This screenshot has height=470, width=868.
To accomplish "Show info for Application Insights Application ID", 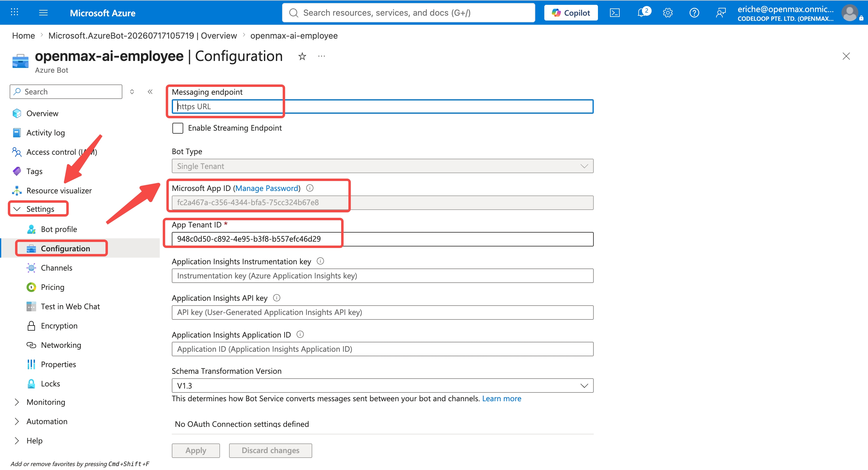I will (300, 335).
